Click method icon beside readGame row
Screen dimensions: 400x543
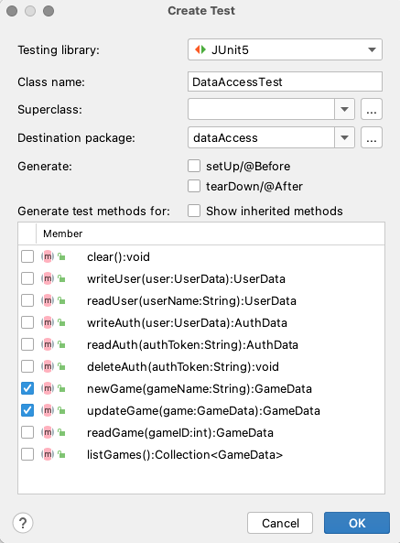(47, 433)
